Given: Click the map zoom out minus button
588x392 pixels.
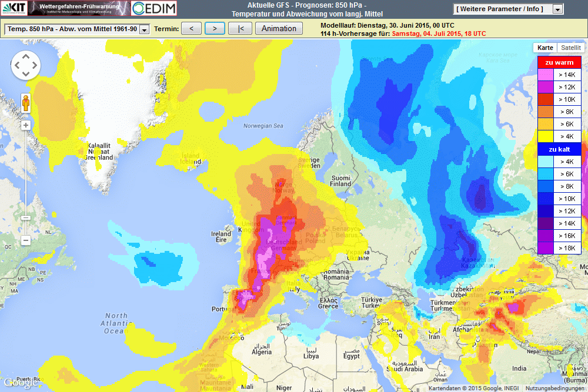Looking at the screenshot, I should pyautogui.click(x=26, y=240).
